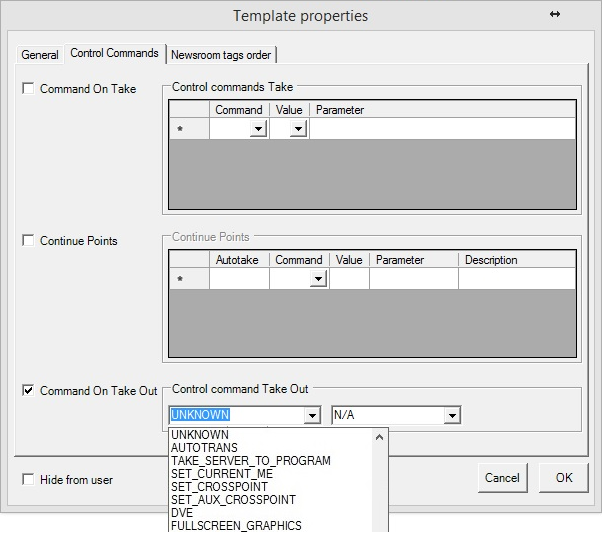Open Command dropdown in Control commands Take row
This screenshot has height=533, width=602.
click(258, 129)
